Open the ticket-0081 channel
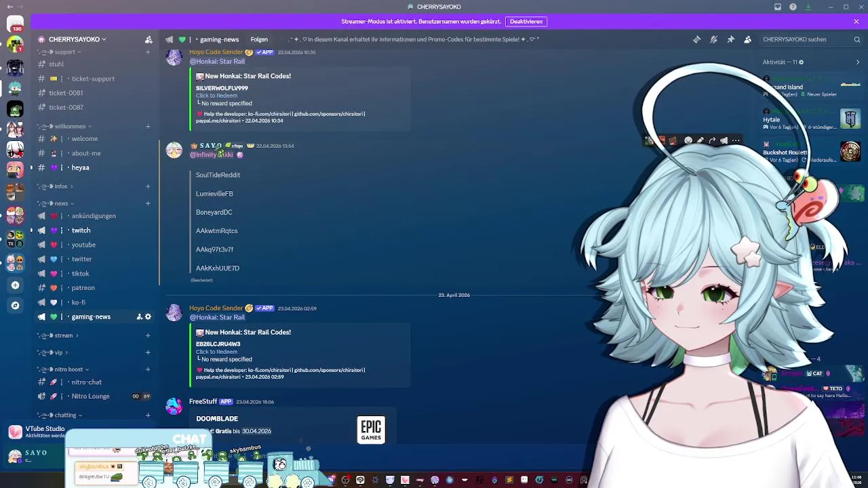This screenshot has width=868, height=488. [95, 93]
